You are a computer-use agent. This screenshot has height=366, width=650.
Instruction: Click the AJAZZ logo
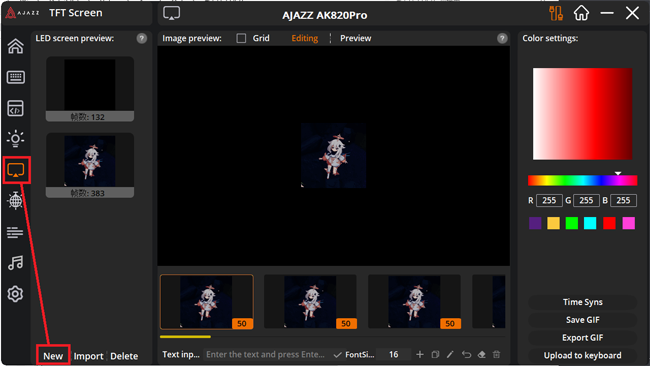point(22,13)
